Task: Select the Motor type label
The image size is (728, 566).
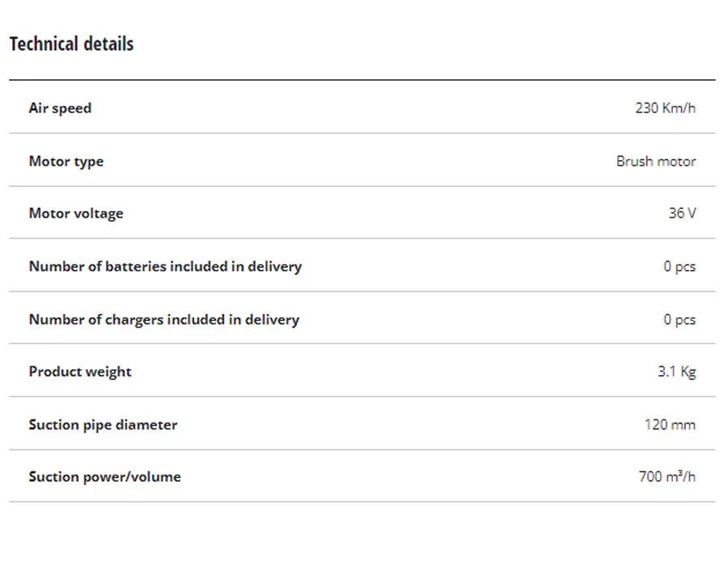Action: pos(66,162)
